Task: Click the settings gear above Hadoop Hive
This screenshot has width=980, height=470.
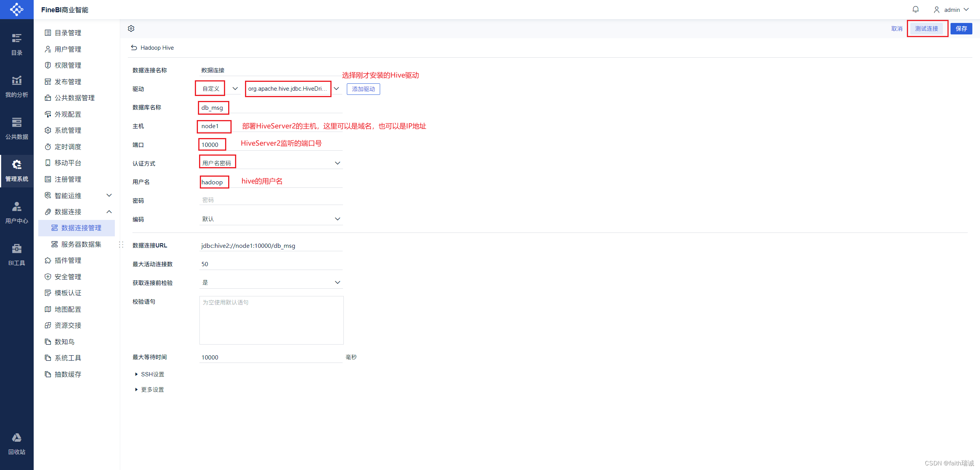Action: (x=131, y=29)
